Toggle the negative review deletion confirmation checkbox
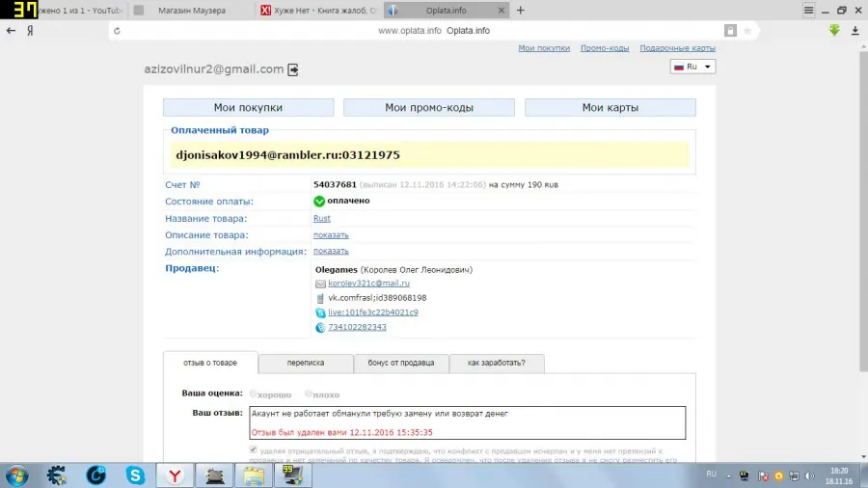Image resolution: width=868 pixels, height=488 pixels. coord(253,449)
